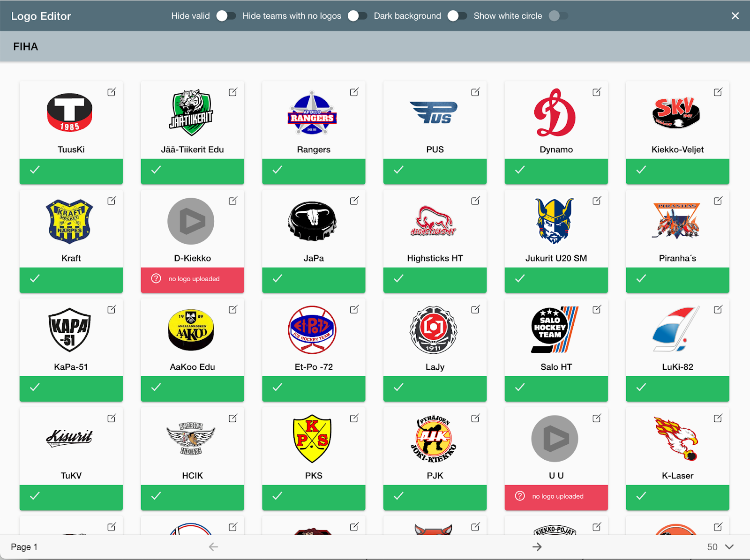Turn on Dark background switch
The image size is (750, 560).
[457, 16]
